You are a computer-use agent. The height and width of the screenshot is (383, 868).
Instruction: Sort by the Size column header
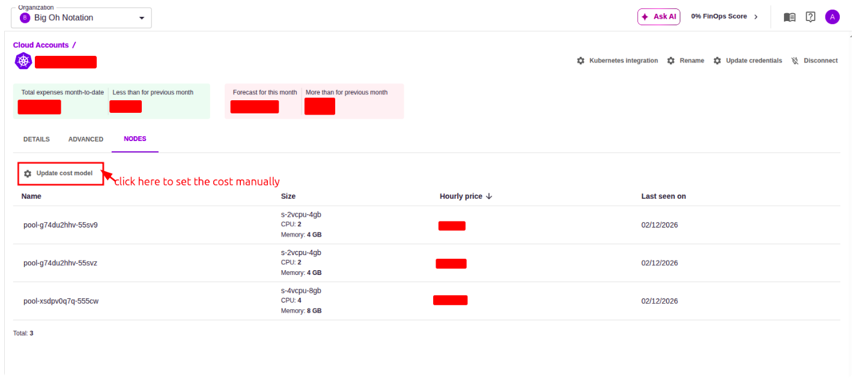pos(288,196)
